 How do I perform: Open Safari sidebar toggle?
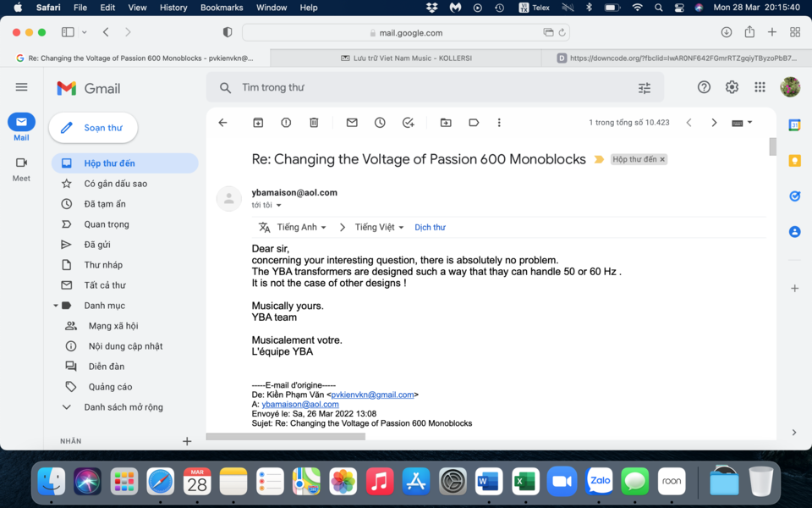68,32
